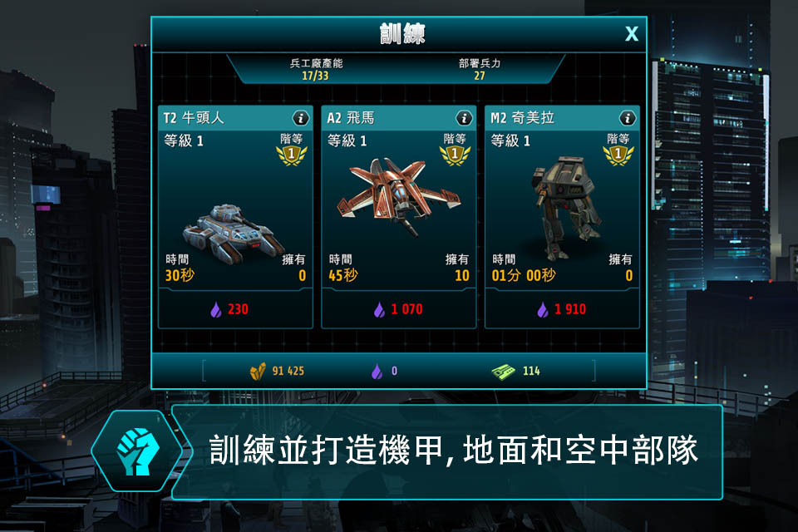Close the 訓練 window with X
Screen dimensions: 798x532
tap(632, 34)
